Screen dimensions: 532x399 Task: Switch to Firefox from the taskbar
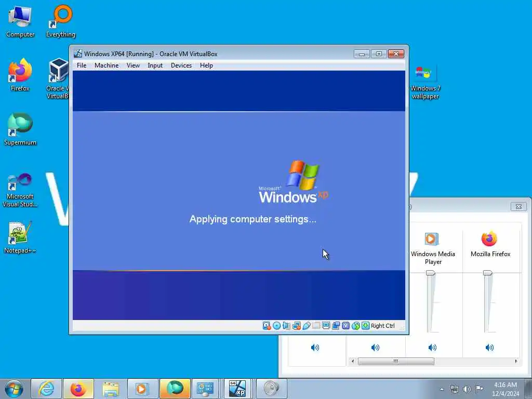(x=78, y=389)
